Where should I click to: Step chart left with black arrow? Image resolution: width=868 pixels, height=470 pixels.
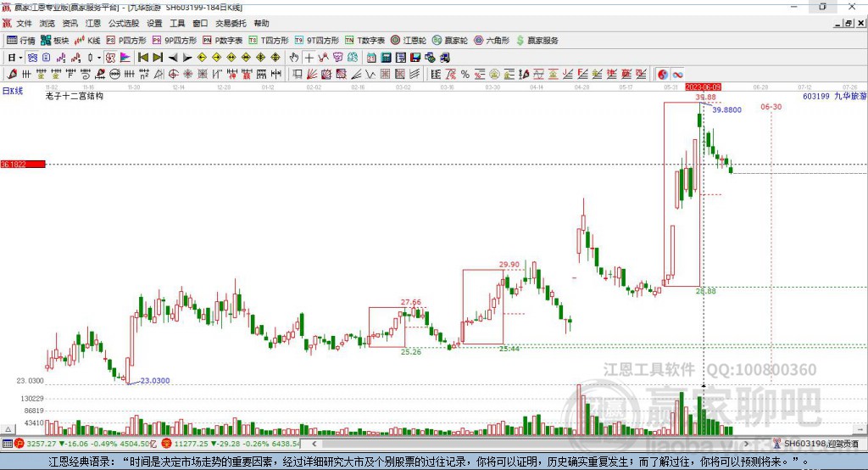click(173, 58)
